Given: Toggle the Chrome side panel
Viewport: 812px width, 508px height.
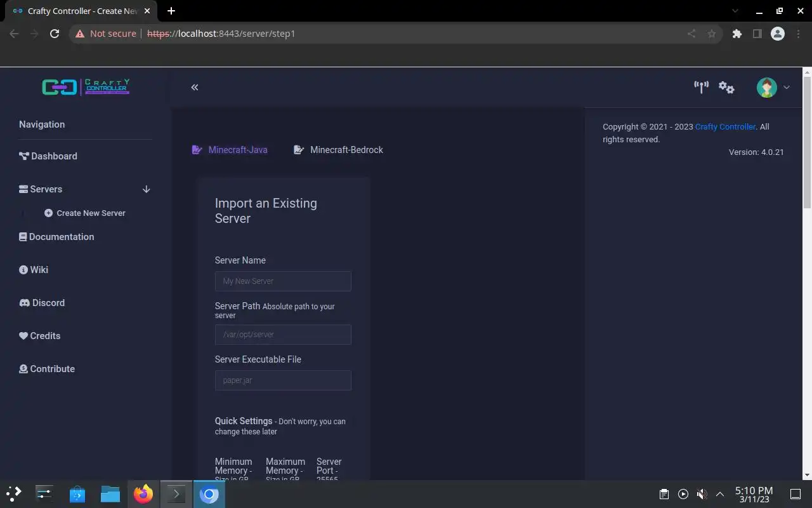Looking at the screenshot, I should (x=757, y=34).
